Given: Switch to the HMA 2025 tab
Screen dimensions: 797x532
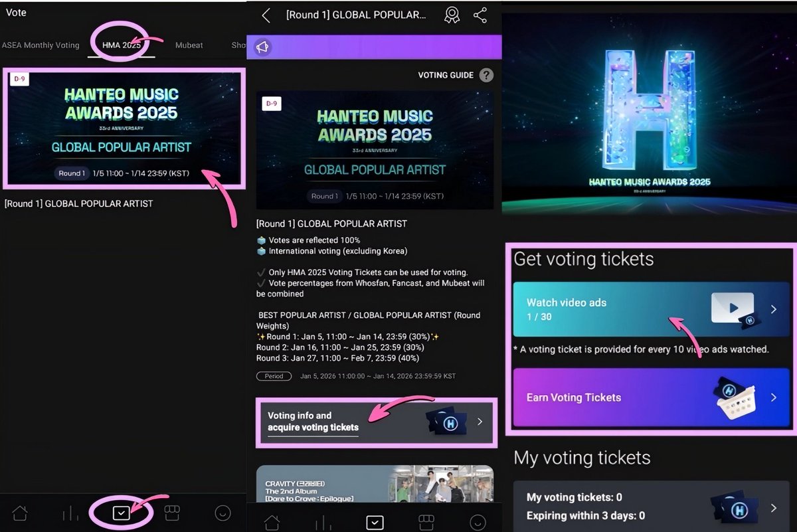Looking at the screenshot, I should 122,45.
